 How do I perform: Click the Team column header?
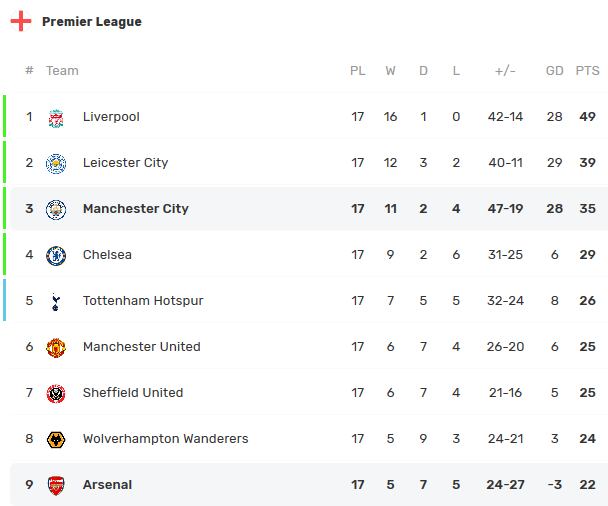[62, 71]
